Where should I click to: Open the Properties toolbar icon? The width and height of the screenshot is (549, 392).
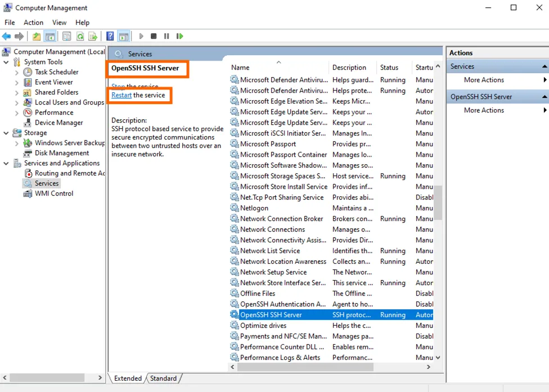coord(66,36)
